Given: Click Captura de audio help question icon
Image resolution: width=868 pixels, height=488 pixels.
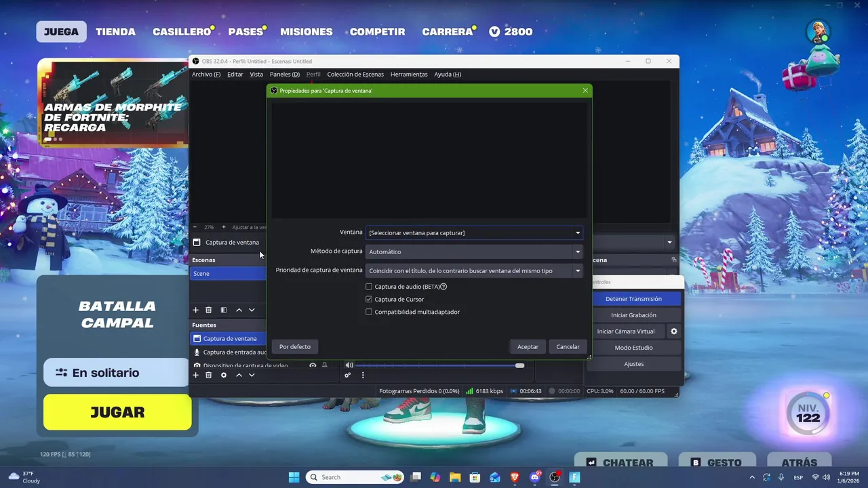Looking at the screenshot, I should pyautogui.click(x=443, y=287).
